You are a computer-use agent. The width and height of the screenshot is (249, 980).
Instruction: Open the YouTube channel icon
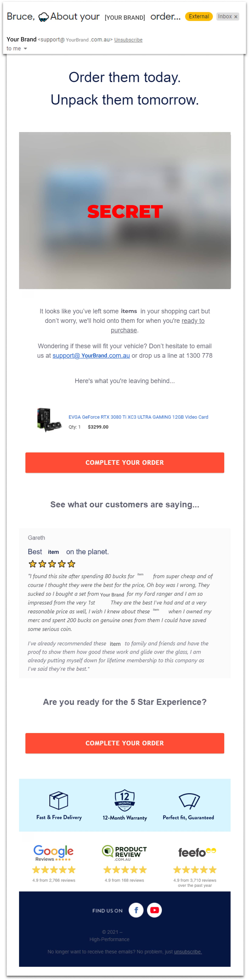pyautogui.click(x=154, y=910)
